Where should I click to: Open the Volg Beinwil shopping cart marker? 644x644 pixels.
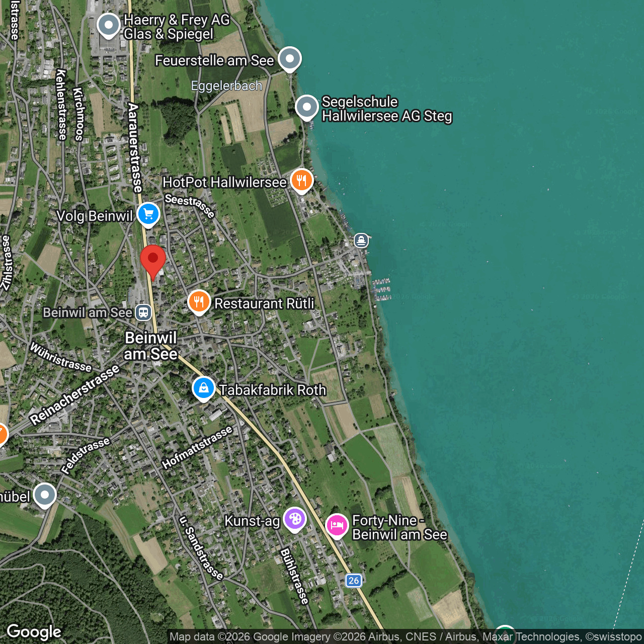(148, 214)
